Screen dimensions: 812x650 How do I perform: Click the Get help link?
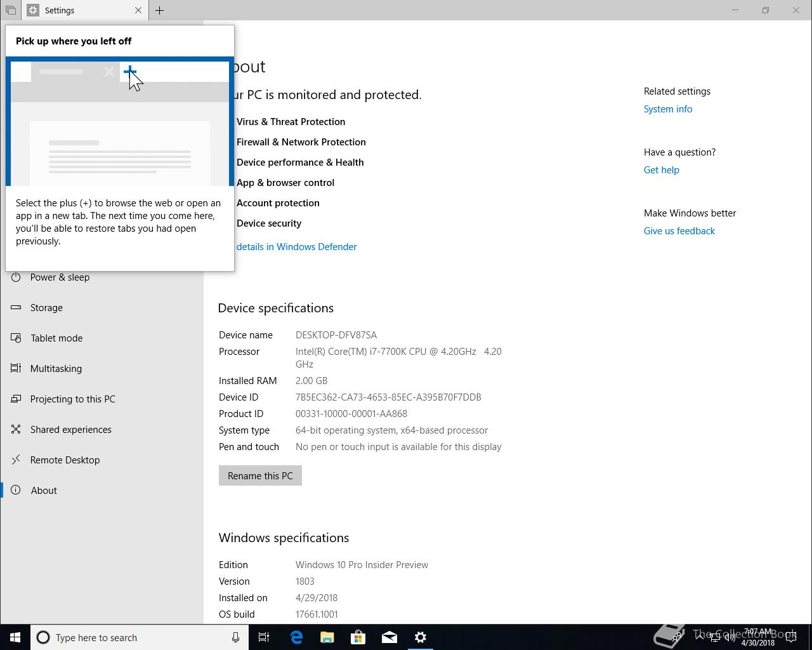click(x=661, y=169)
